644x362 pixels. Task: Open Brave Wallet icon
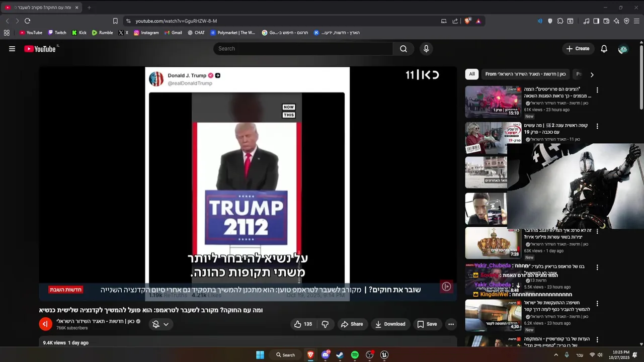[606, 21]
